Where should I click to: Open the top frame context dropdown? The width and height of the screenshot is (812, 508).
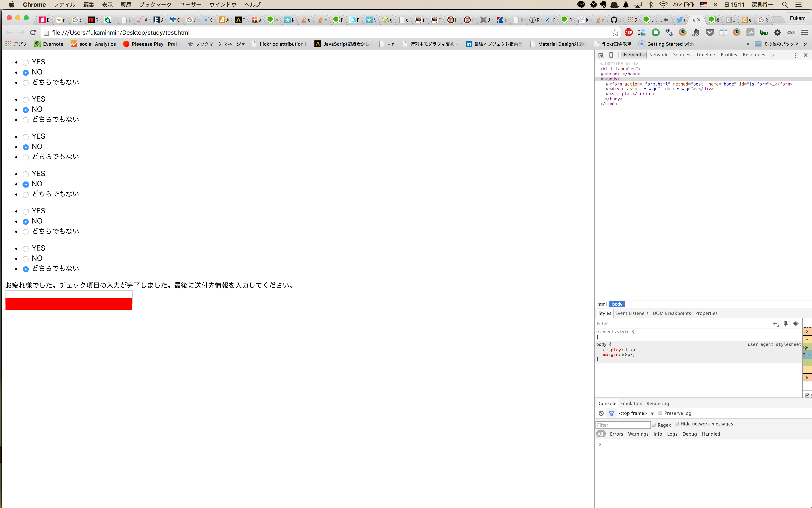click(x=636, y=413)
